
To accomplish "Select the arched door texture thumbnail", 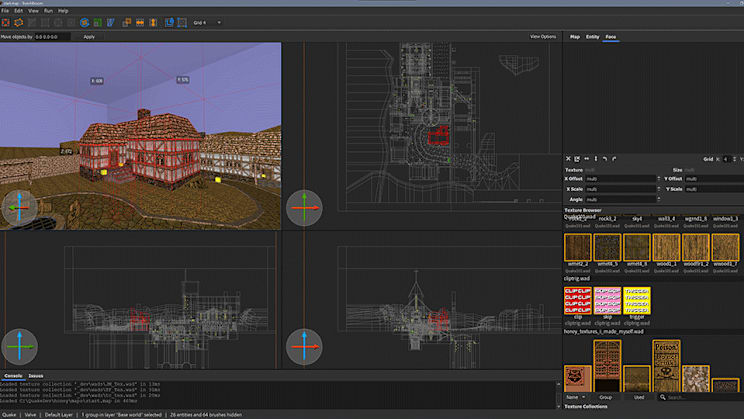I will [x=607, y=365].
